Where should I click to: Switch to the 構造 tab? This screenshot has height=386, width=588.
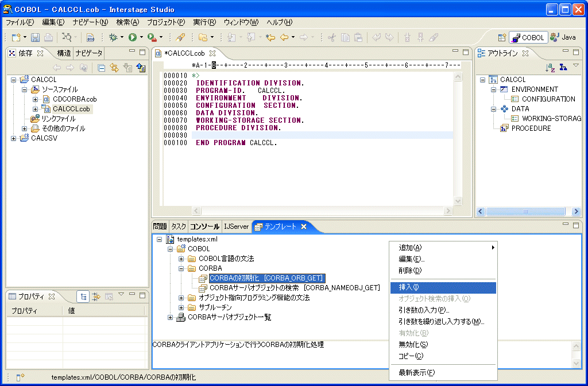(x=64, y=53)
